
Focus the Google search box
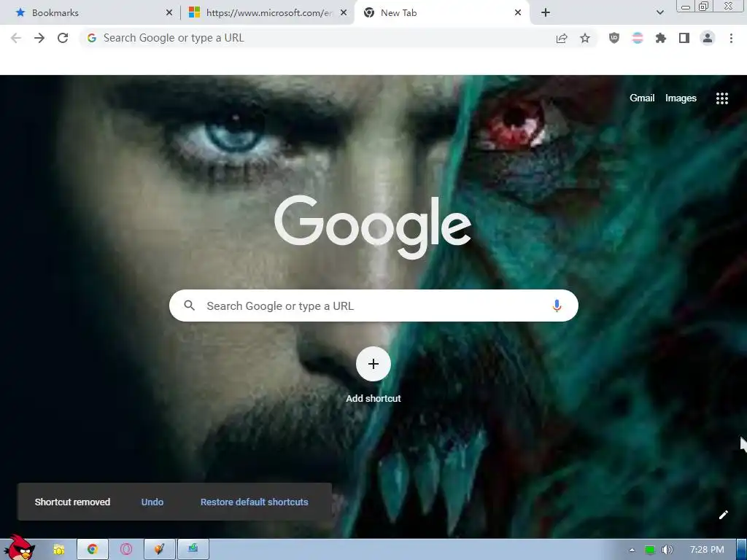pos(373,306)
